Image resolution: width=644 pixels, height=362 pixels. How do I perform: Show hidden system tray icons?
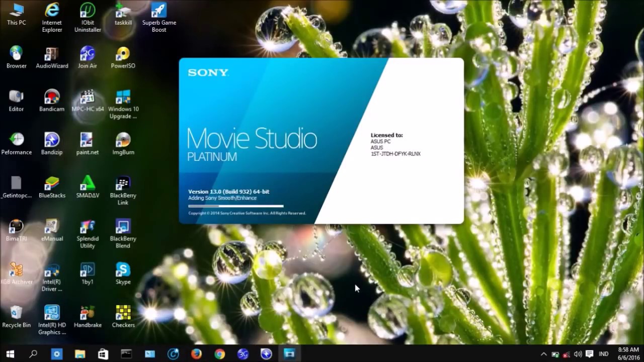(543, 354)
